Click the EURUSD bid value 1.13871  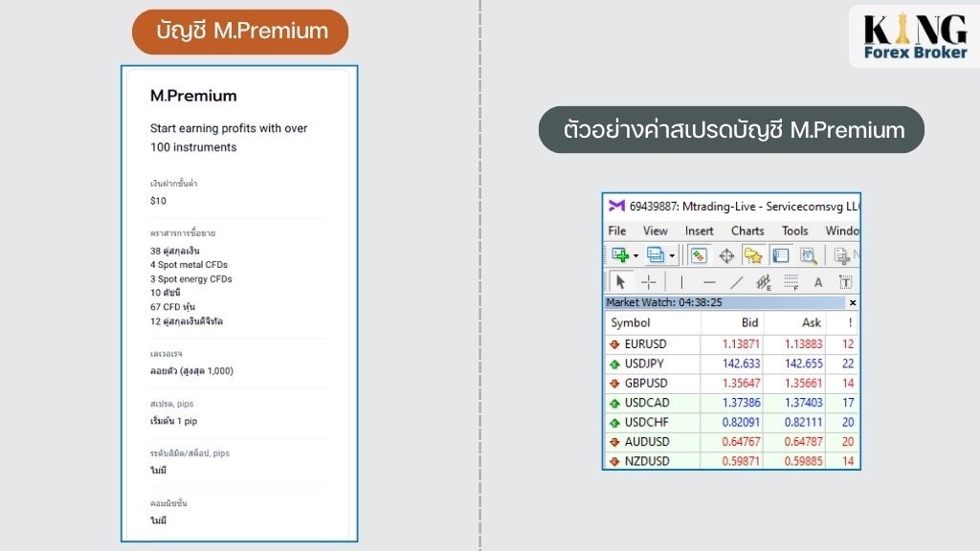point(742,344)
